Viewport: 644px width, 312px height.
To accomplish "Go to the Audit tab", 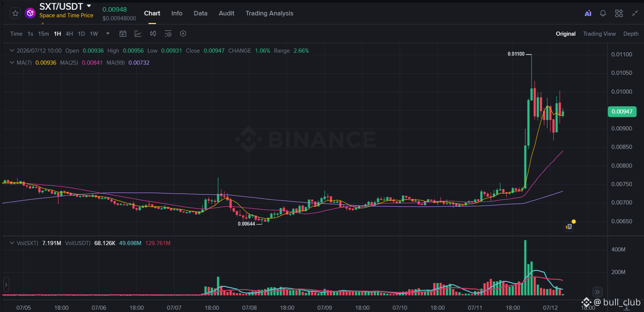I will click(226, 13).
